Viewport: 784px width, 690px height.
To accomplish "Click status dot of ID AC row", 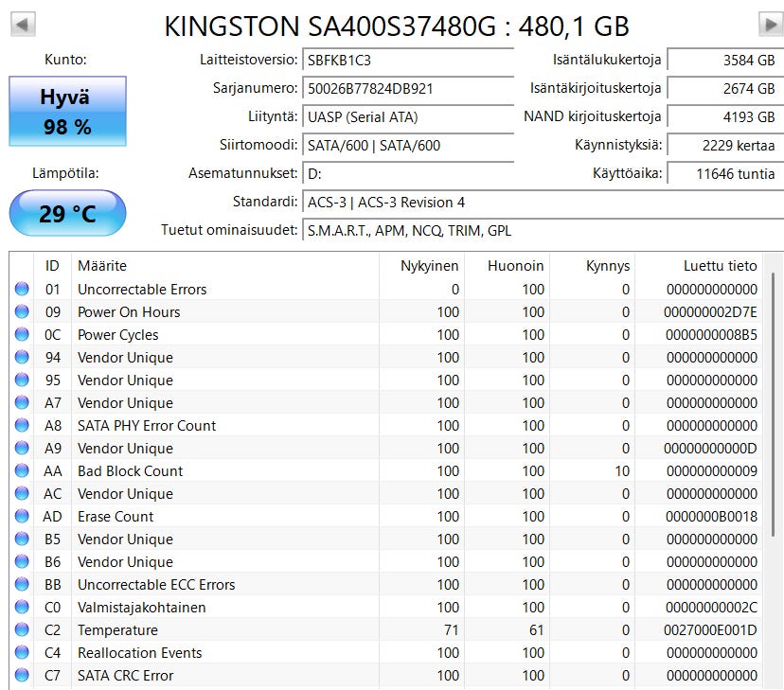I will pyautogui.click(x=22, y=494).
